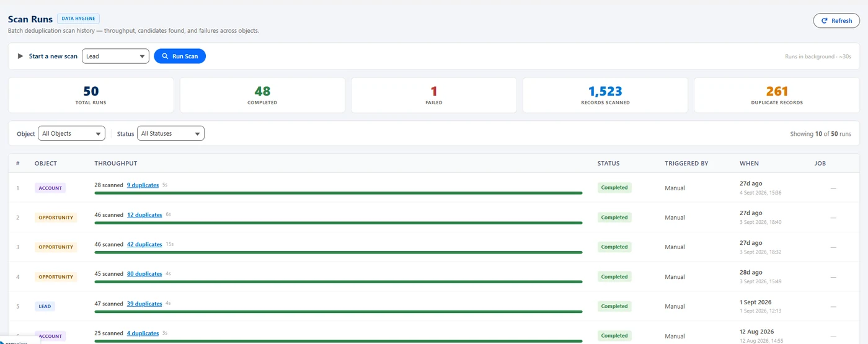Click the Scan Runs page title
Screen dimensions: 868x344
coord(30,19)
